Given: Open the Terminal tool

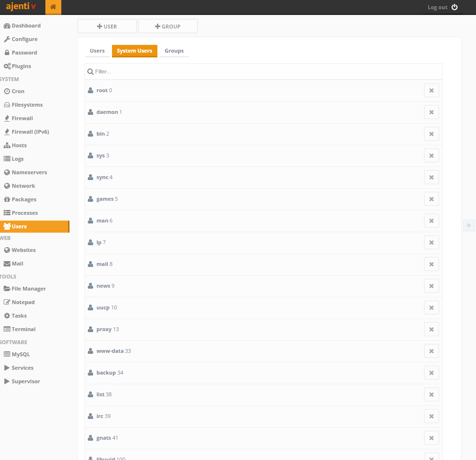Looking at the screenshot, I should [23, 329].
